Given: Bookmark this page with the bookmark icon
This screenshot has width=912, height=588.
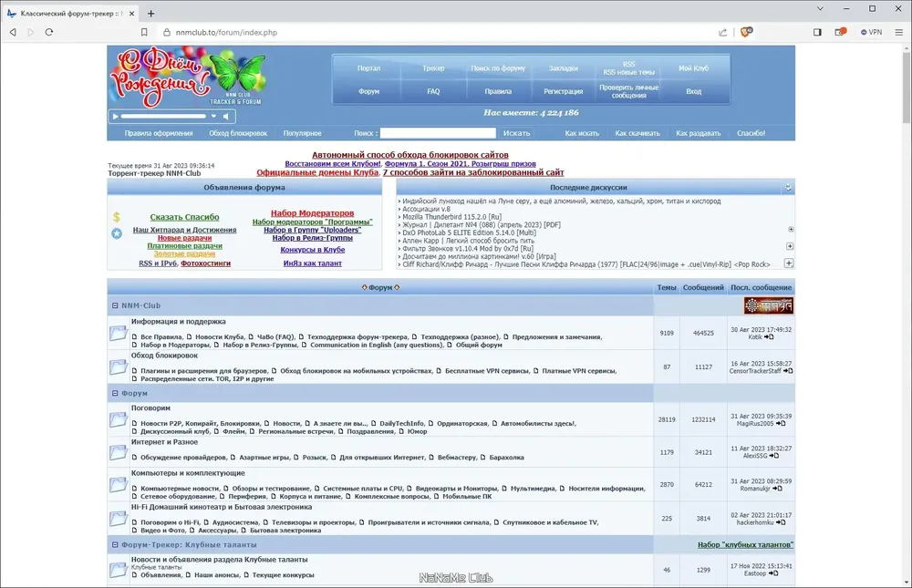Looking at the screenshot, I should (x=144, y=33).
